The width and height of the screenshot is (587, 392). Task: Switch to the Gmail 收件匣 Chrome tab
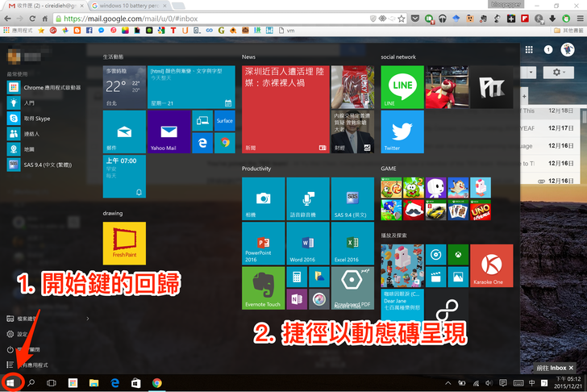(x=46, y=6)
